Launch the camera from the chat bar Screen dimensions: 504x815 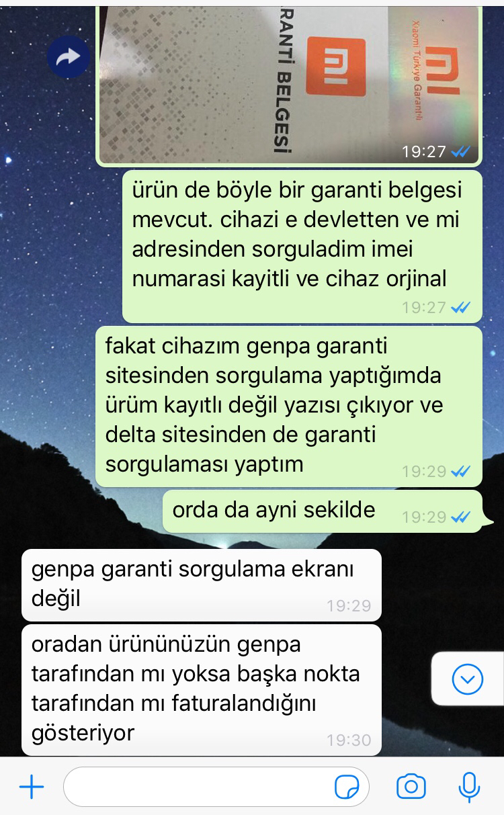click(411, 786)
